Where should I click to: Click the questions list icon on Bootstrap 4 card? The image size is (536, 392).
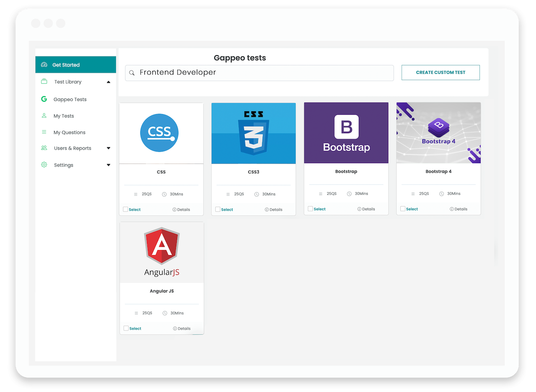[413, 194]
